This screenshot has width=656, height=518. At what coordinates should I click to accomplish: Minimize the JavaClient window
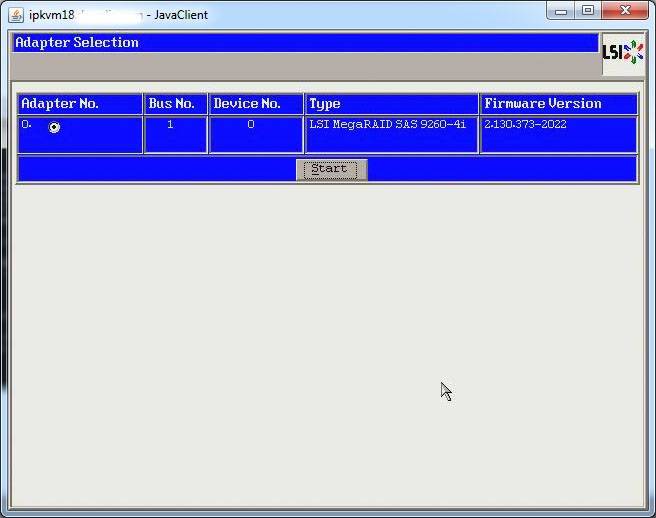[561, 11]
